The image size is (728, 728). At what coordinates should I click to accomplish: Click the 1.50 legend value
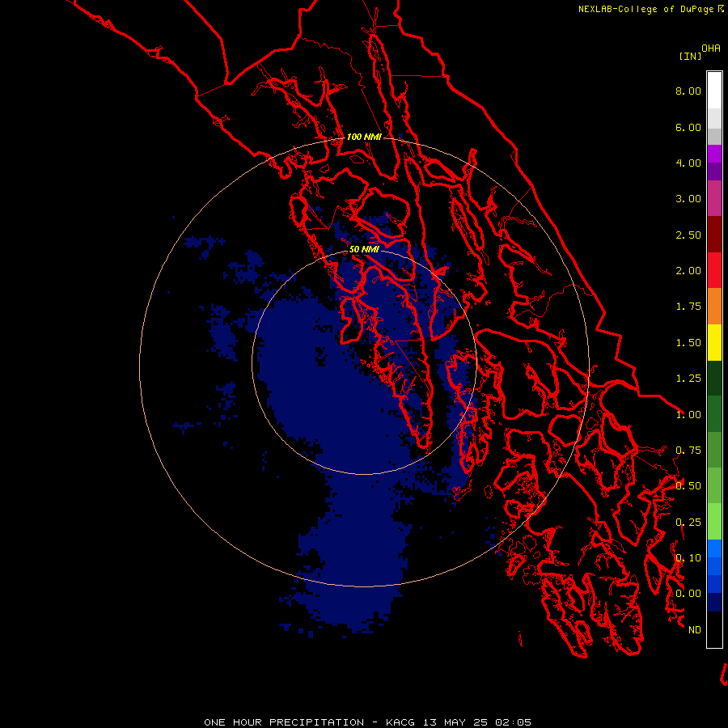tap(688, 343)
